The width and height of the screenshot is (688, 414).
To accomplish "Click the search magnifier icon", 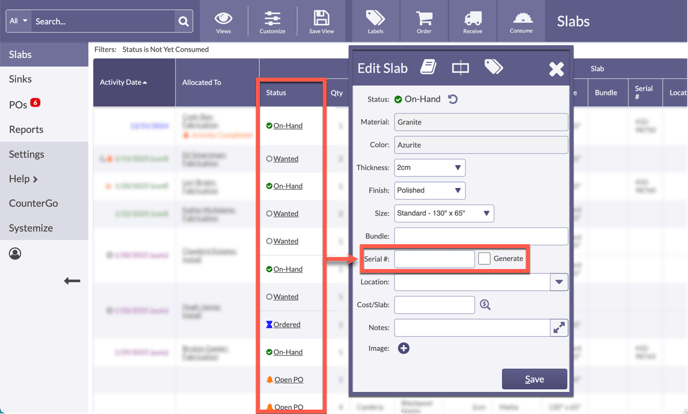I will tap(183, 21).
